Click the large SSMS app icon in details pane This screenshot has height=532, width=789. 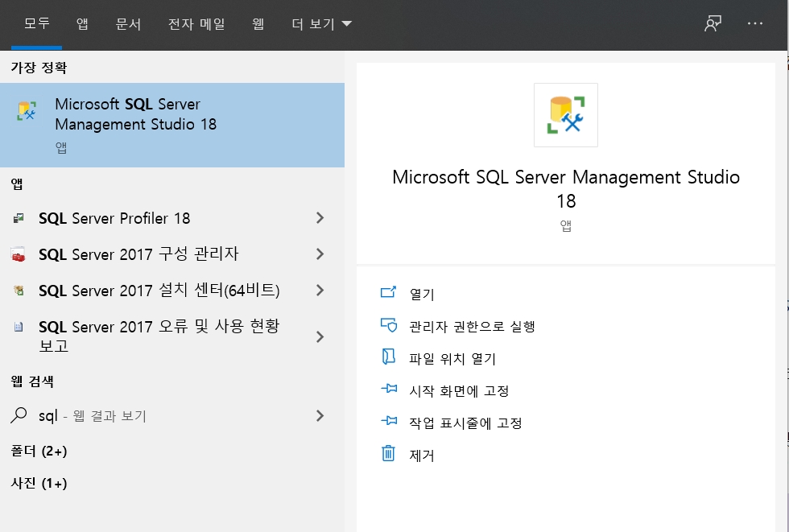click(565, 115)
